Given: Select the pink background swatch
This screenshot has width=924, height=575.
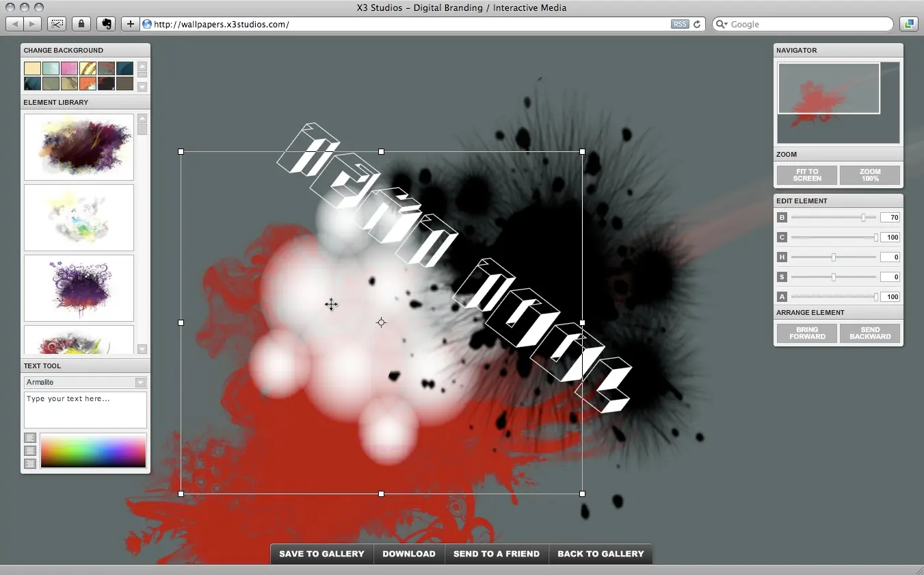Looking at the screenshot, I should [x=69, y=68].
